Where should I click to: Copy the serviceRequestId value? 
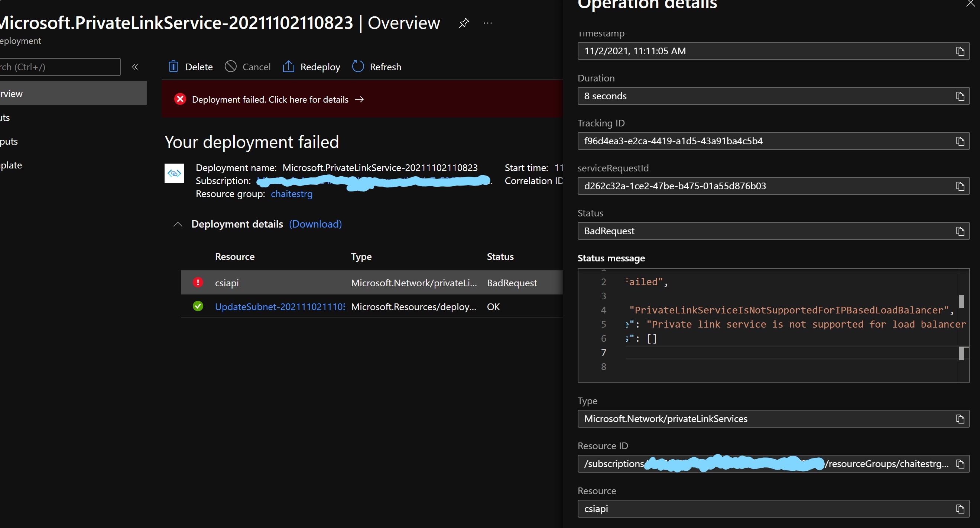[x=960, y=186]
